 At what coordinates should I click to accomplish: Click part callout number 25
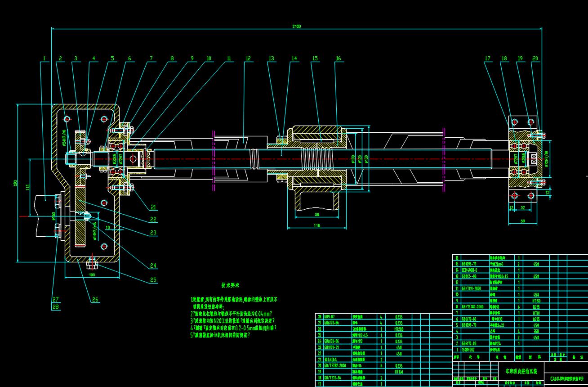coord(154,280)
